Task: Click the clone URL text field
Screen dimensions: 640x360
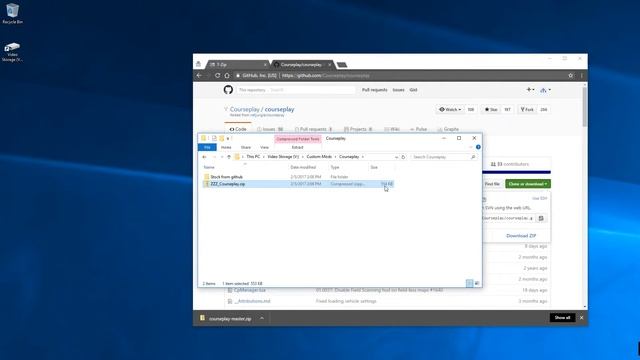Action: (509, 218)
